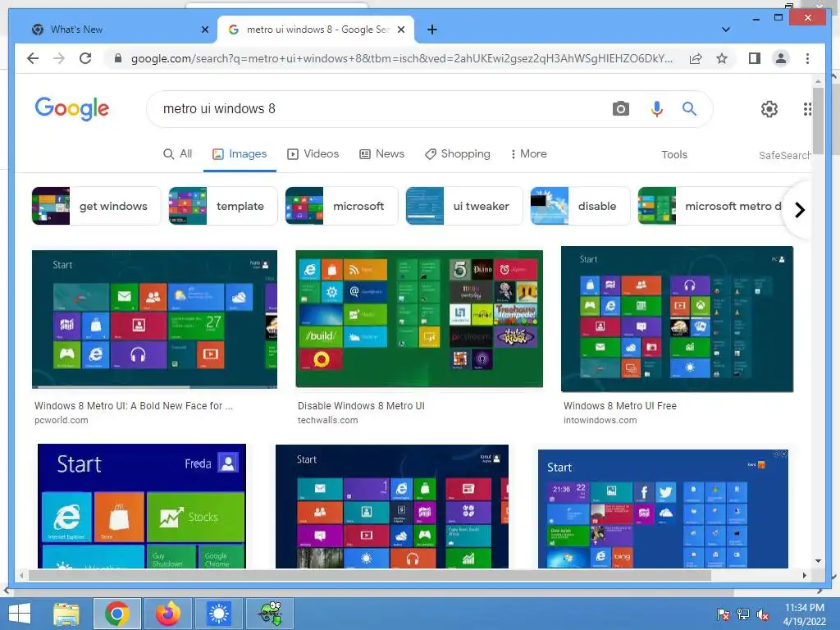The image size is (840, 630).
Task: Click the muted volume tray icon
Action: coord(763,614)
